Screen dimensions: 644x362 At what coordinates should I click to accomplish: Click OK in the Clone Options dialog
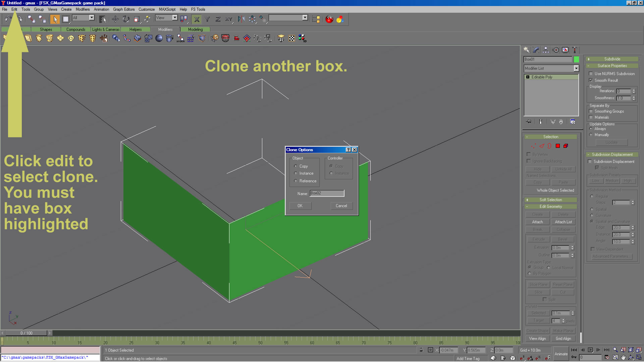[300, 206]
